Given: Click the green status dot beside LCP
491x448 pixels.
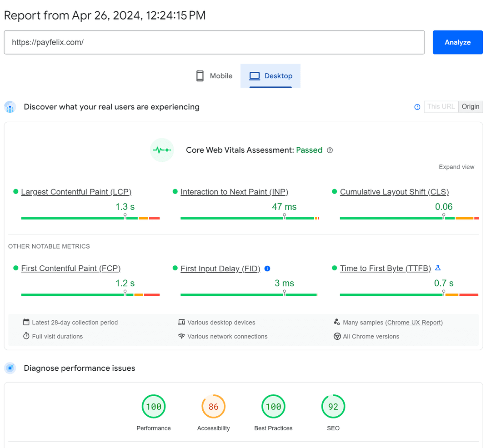Looking at the screenshot, I should point(15,191).
